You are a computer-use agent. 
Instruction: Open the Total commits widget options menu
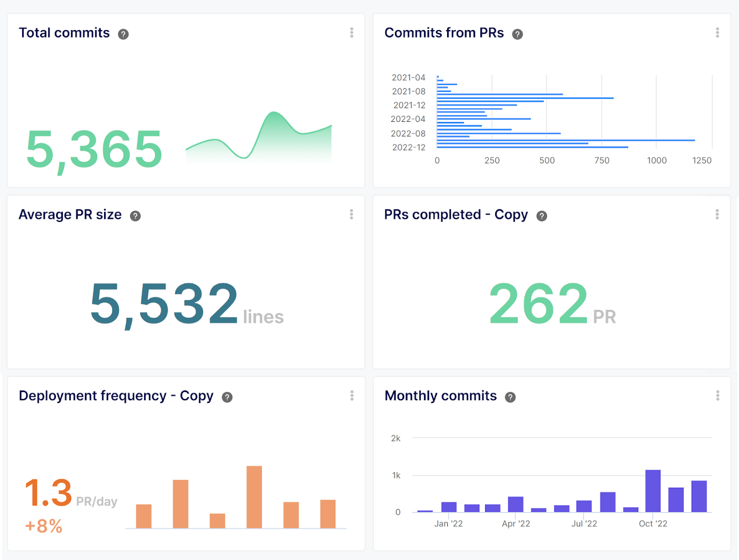click(352, 33)
